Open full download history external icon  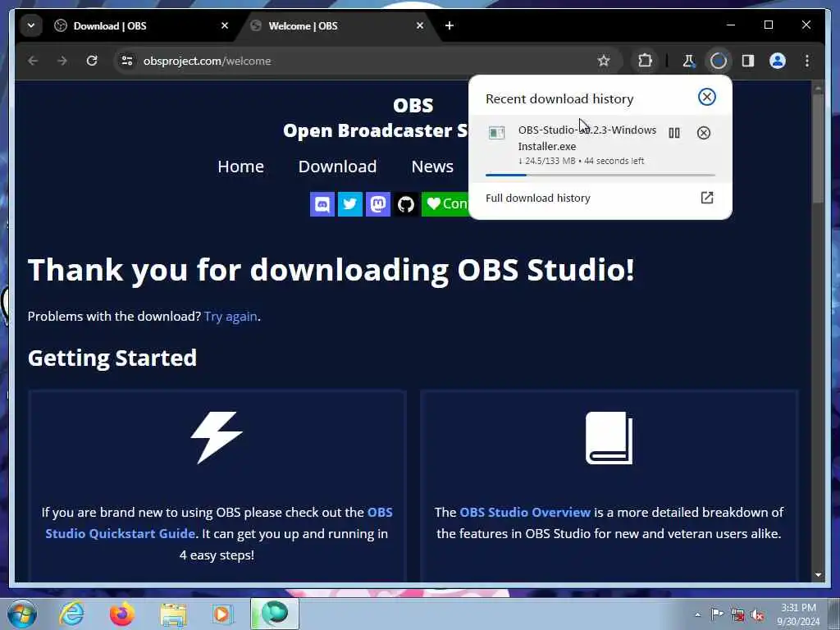click(707, 198)
